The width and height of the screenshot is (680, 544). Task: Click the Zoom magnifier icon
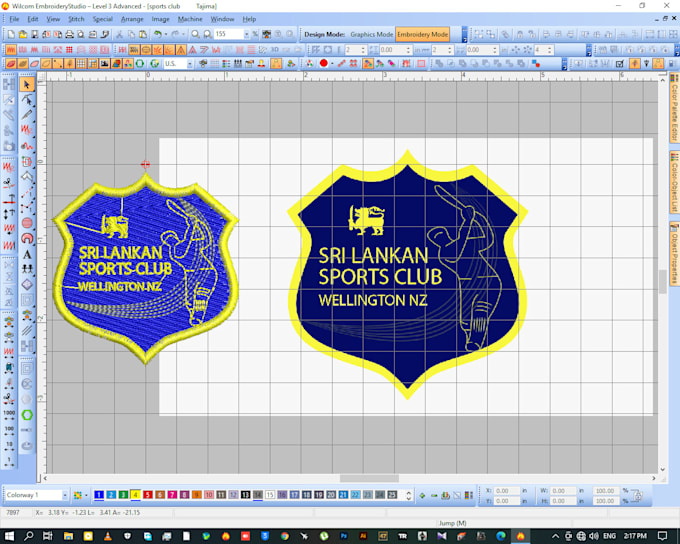tap(196, 34)
